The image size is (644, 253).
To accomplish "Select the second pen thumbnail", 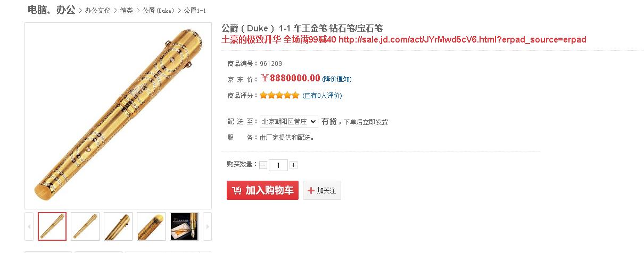I will [x=85, y=226].
